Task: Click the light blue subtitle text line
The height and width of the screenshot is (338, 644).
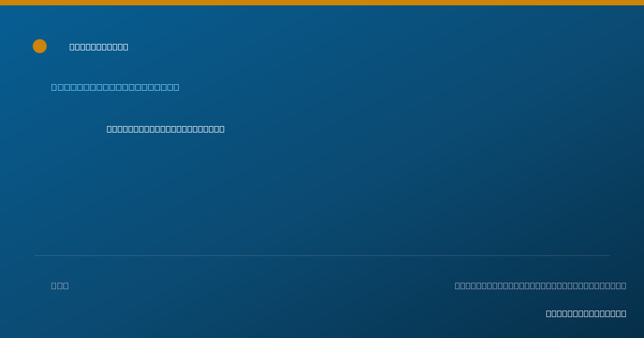Action: click(115, 87)
